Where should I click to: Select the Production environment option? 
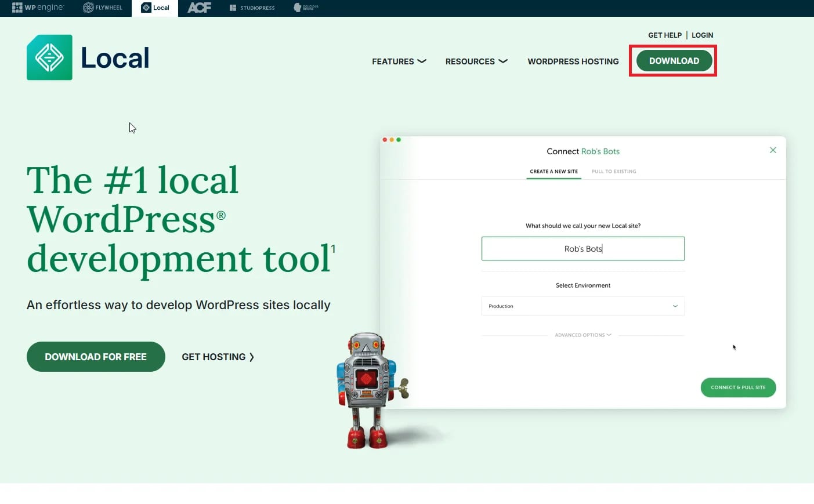pos(583,306)
